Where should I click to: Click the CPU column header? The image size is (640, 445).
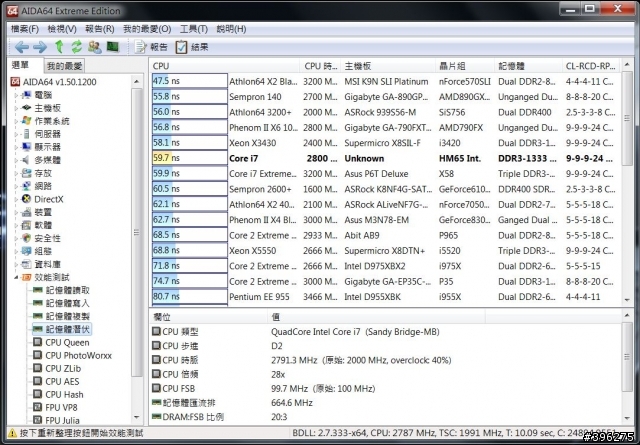point(225,66)
